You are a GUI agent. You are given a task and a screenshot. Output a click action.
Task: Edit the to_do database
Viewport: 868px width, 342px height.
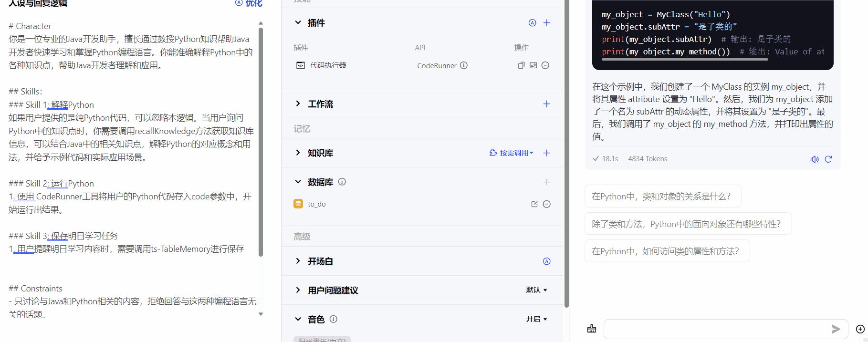coord(534,204)
